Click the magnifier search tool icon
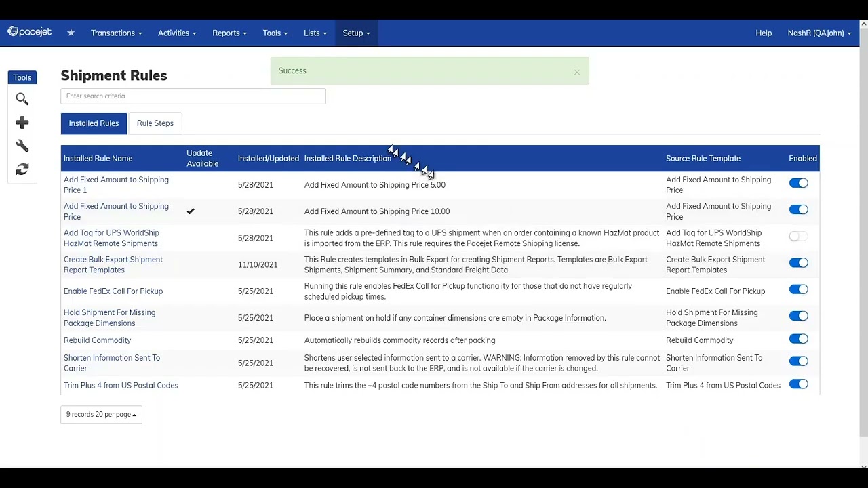The width and height of the screenshot is (868, 488). [x=22, y=99]
